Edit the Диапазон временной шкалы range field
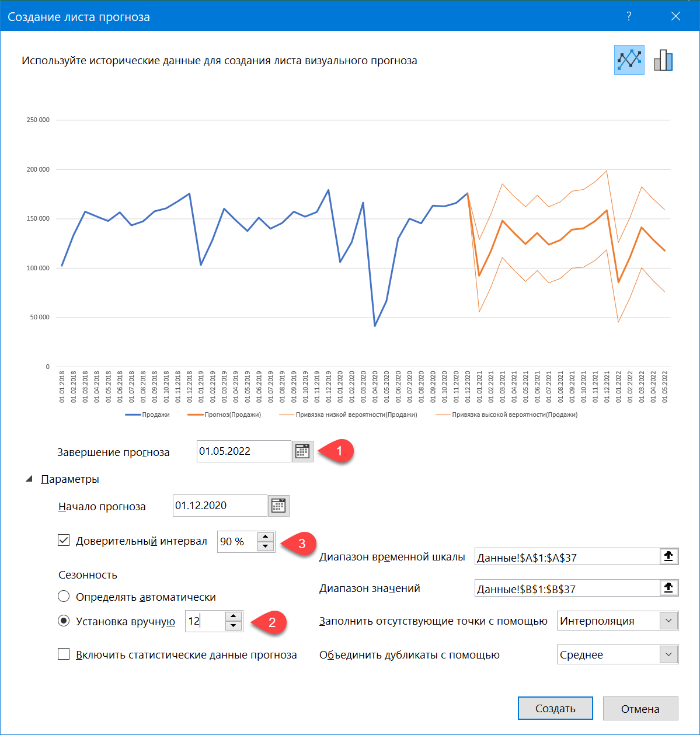 [x=567, y=556]
